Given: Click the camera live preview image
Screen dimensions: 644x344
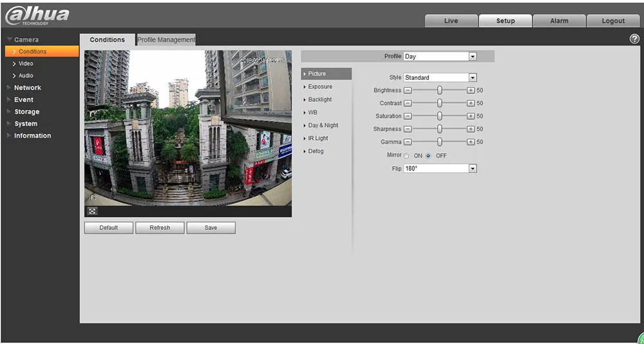Looking at the screenshot, I should [188, 128].
